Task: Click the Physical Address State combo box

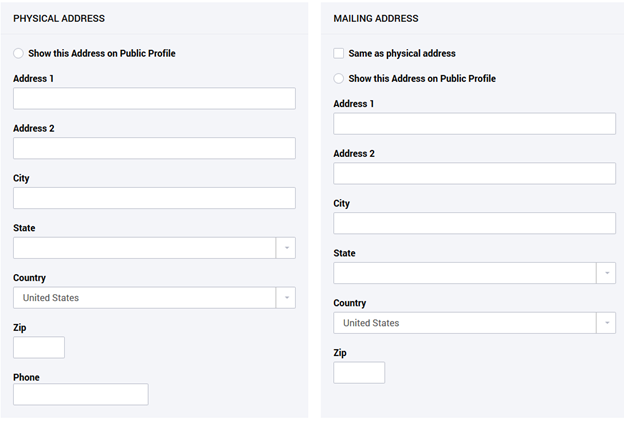Action: point(143,248)
